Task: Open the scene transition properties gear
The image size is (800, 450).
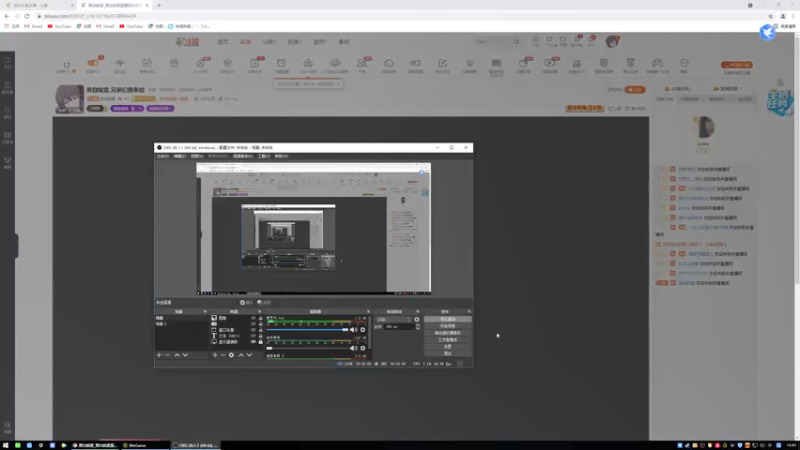Action: (417, 319)
